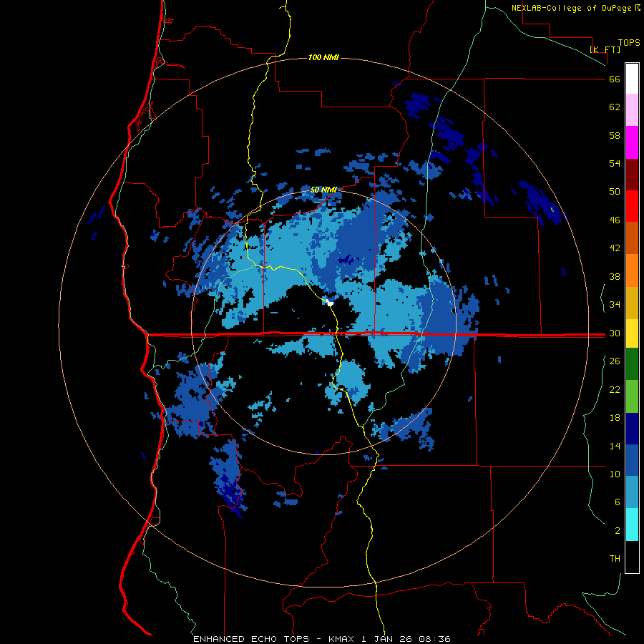Click the navy swatch between 14 and 18

[632, 429]
